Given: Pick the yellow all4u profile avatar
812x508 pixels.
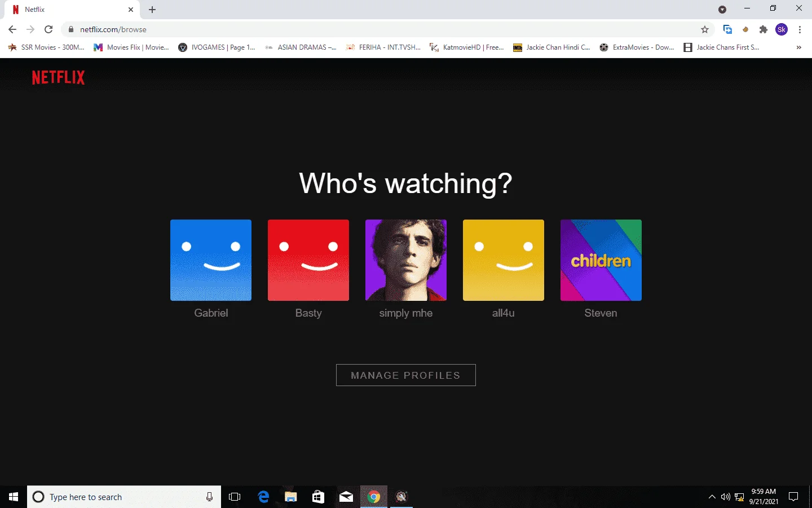Looking at the screenshot, I should coord(504,260).
